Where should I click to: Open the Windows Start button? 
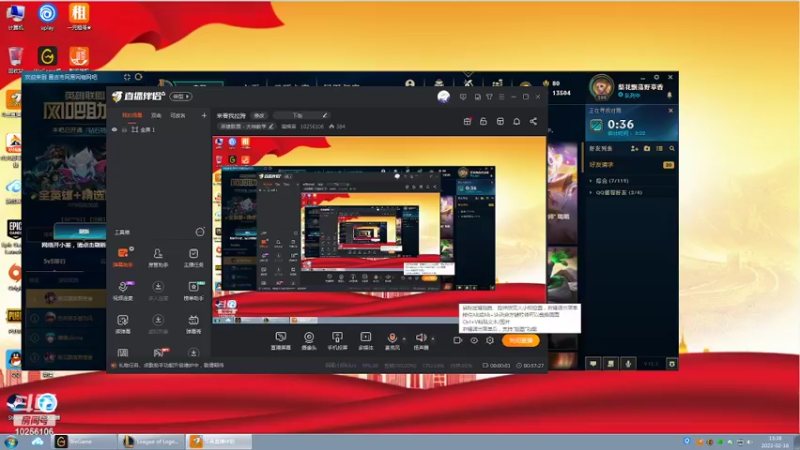(11, 442)
